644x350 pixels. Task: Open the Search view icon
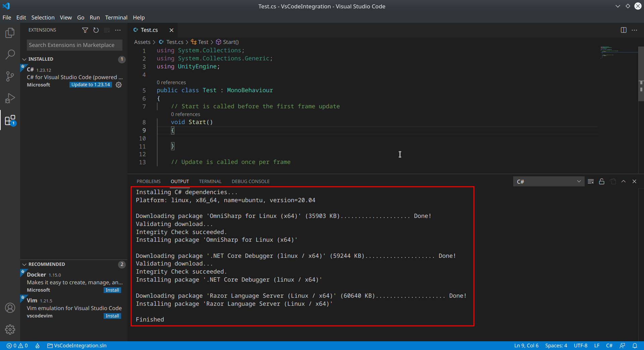(x=10, y=54)
